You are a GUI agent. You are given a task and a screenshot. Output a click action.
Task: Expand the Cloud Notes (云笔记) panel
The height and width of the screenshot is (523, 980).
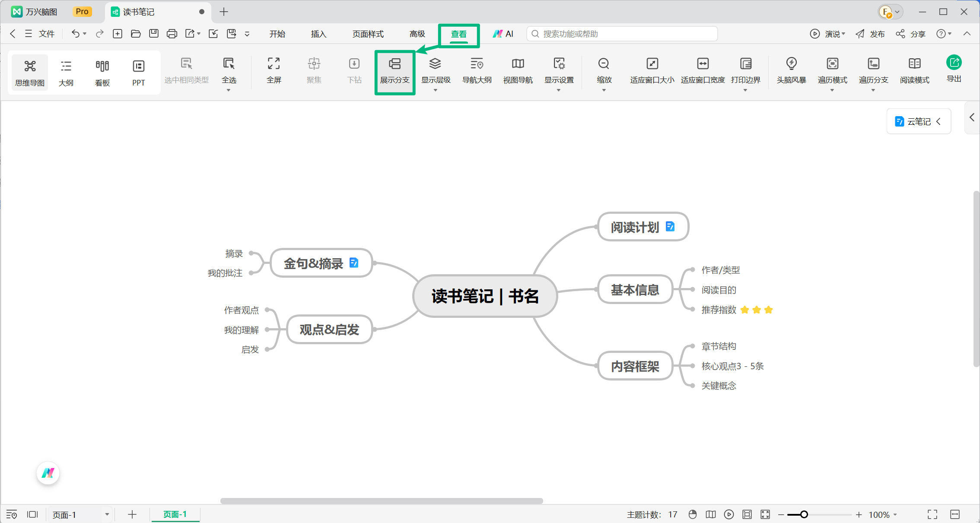(919, 121)
